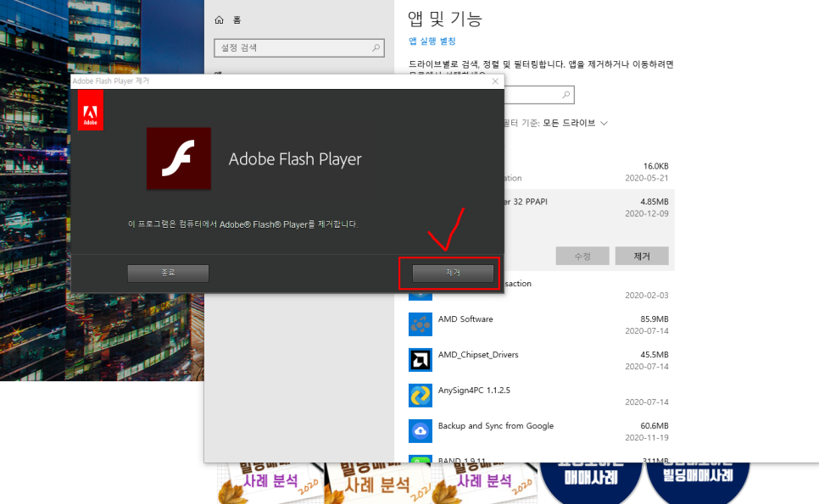Click magnifier icon in the app list search box
This screenshot has width=819, height=504.
(x=565, y=94)
